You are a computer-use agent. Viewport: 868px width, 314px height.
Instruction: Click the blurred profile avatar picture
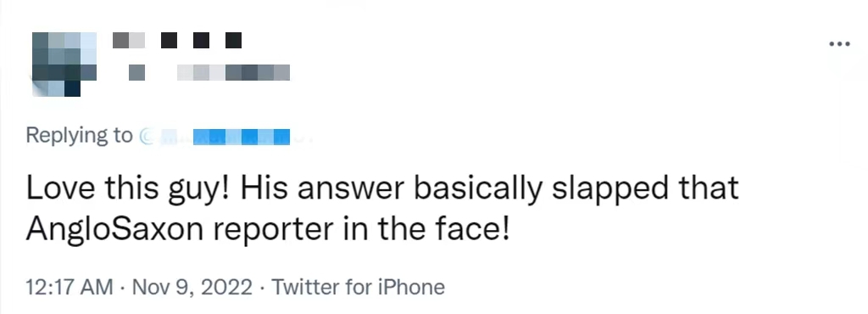pos(64,64)
